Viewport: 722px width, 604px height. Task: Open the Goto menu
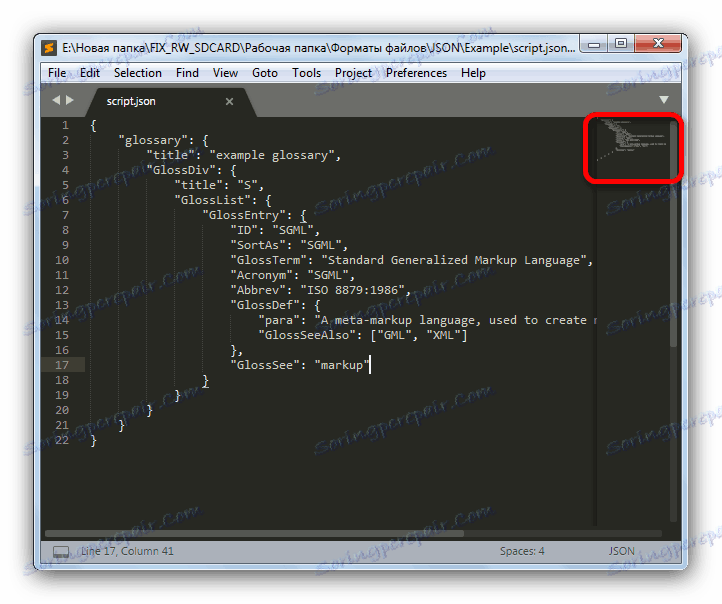tap(265, 73)
